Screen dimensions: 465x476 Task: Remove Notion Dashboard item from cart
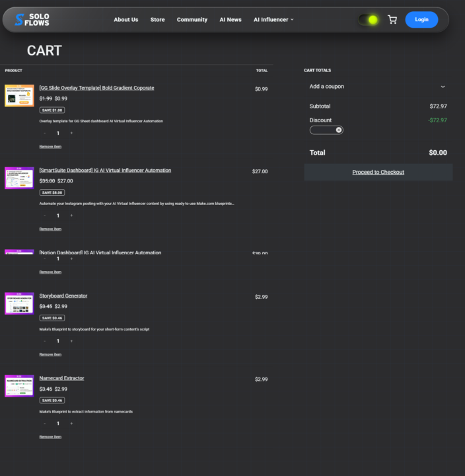tap(50, 272)
